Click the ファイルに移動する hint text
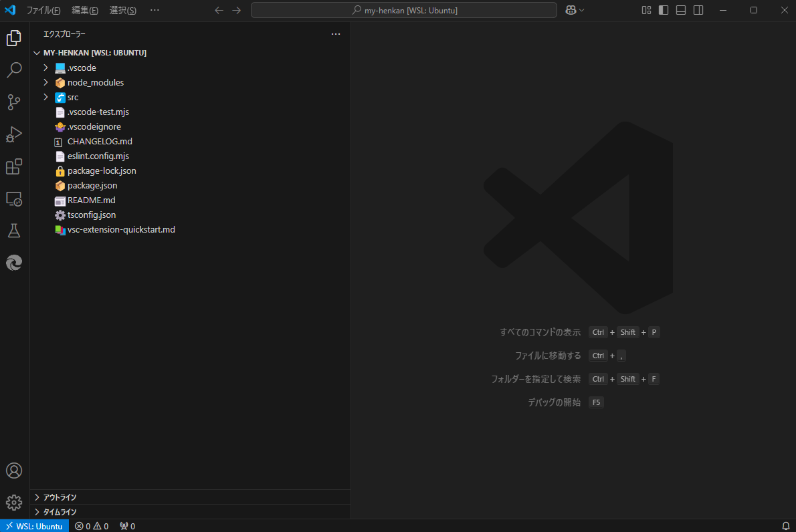This screenshot has width=796, height=532. (x=548, y=356)
